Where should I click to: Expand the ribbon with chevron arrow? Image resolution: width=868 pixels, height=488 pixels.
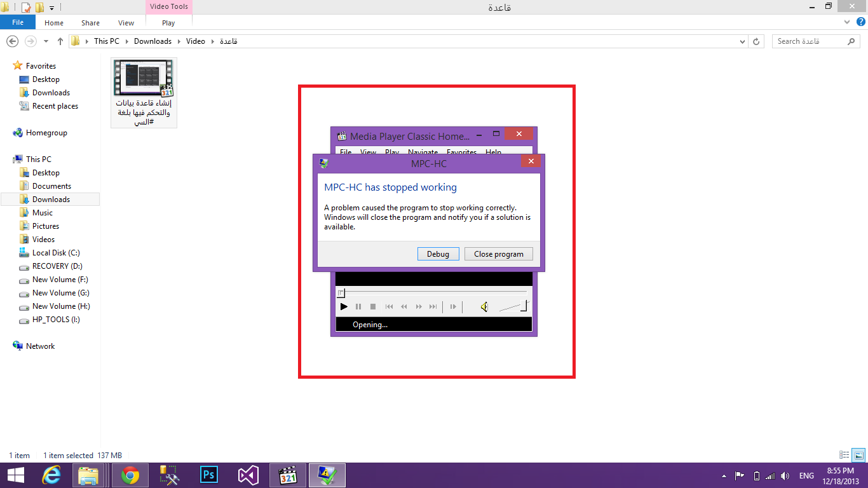click(846, 22)
